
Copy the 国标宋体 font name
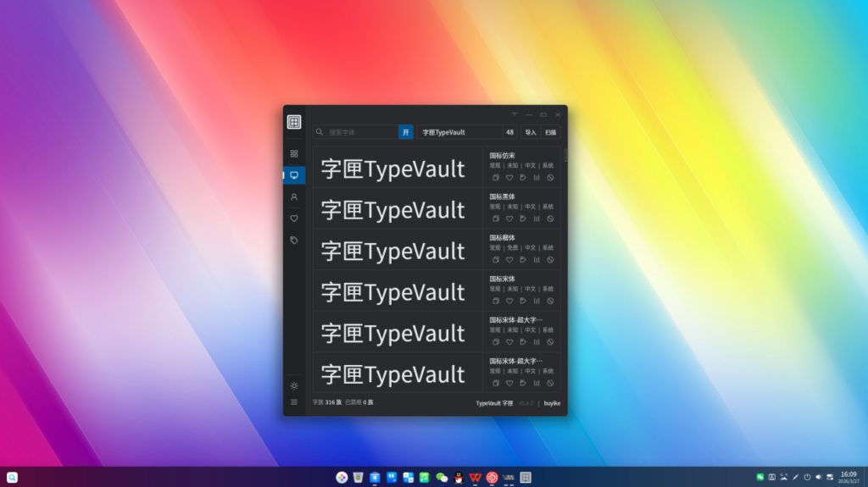tap(495, 301)
